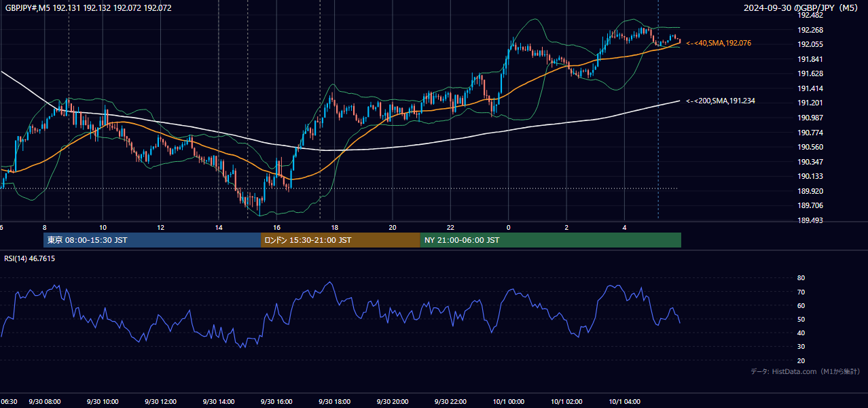
Task: Click hour label 18 under the price chart
Action: pos(335,227)
